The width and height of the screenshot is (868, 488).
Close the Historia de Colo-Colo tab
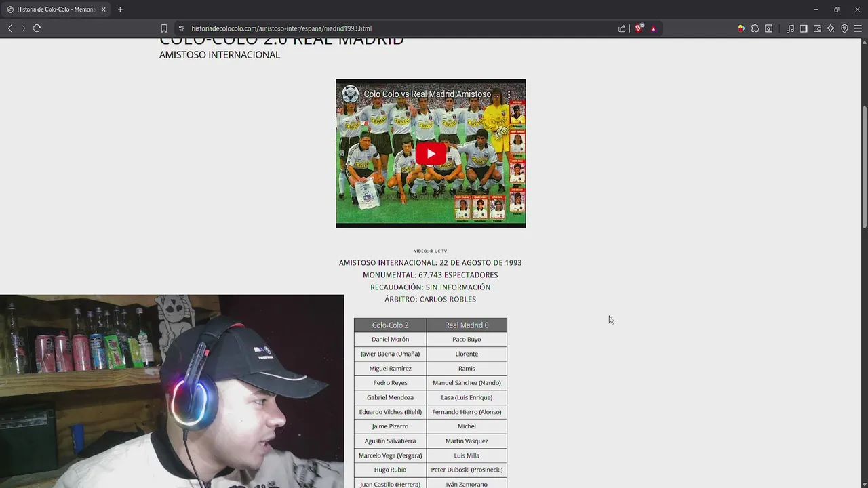[103, 9]
